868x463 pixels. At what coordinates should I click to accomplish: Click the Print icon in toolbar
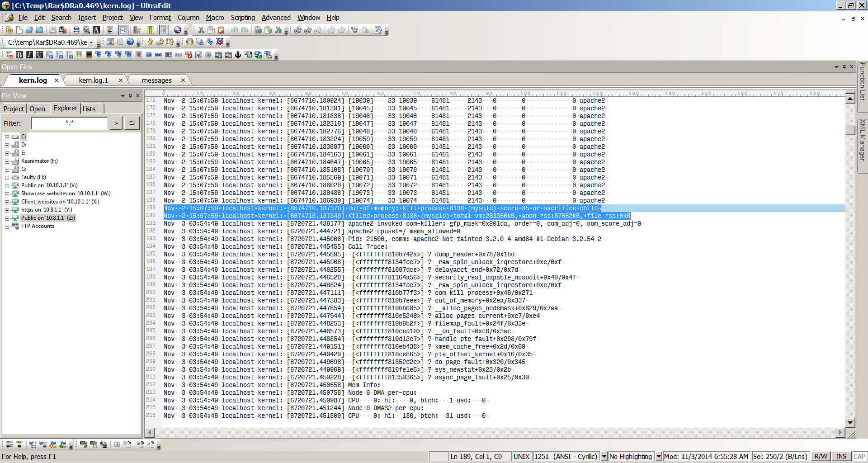(x=76, y=30)
